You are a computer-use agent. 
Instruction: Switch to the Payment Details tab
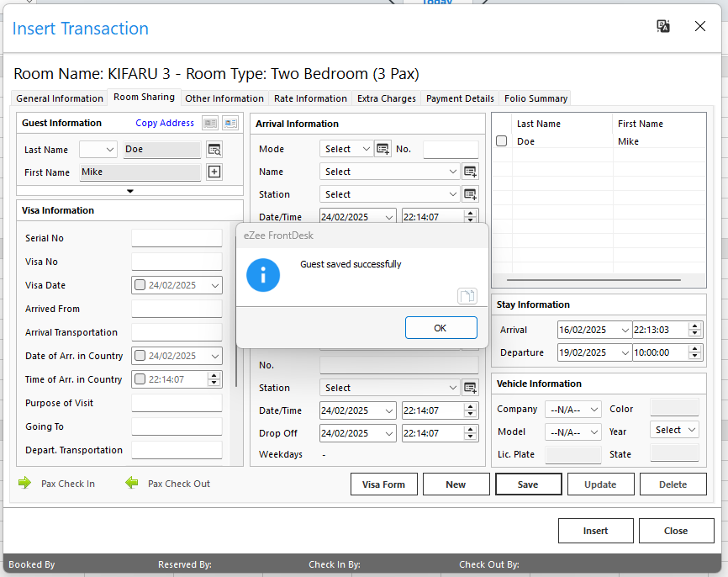click(x=460, y=98)
